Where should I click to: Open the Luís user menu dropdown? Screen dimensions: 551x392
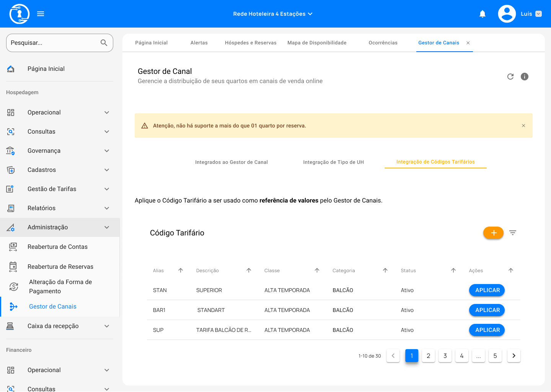pos(538,14)
